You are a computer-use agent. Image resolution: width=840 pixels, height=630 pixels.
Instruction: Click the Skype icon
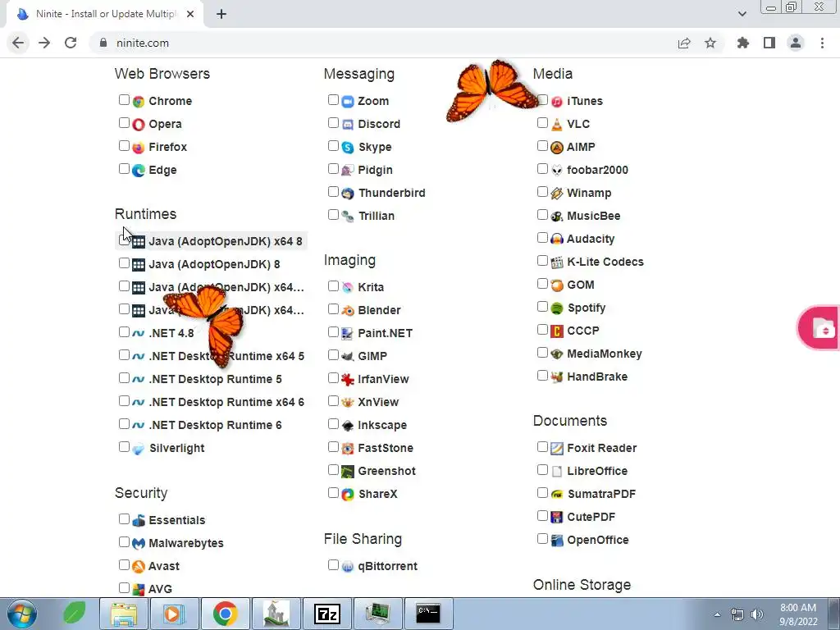348,148
